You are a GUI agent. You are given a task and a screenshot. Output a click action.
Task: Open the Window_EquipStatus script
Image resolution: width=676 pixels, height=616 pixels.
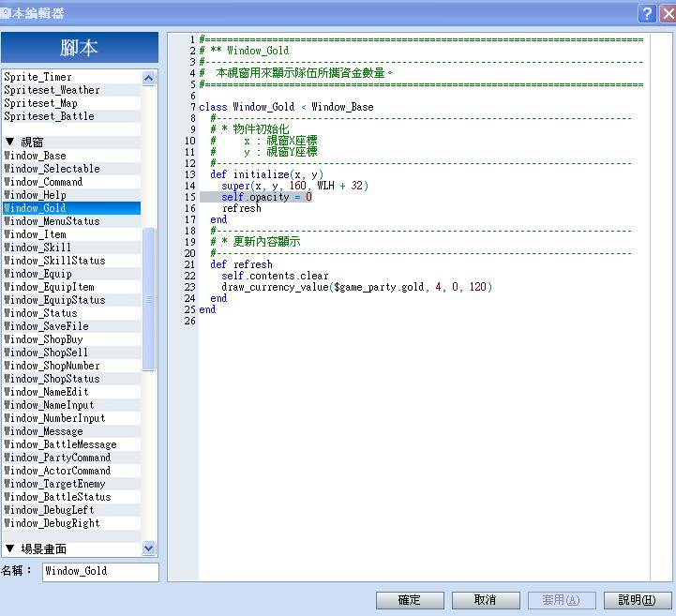tap(71, 300)
